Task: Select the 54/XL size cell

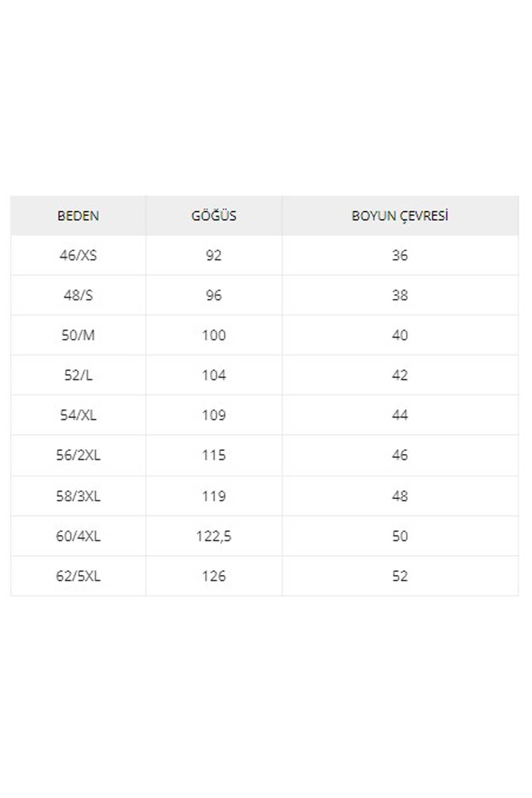Action: (x=78, y=415)
